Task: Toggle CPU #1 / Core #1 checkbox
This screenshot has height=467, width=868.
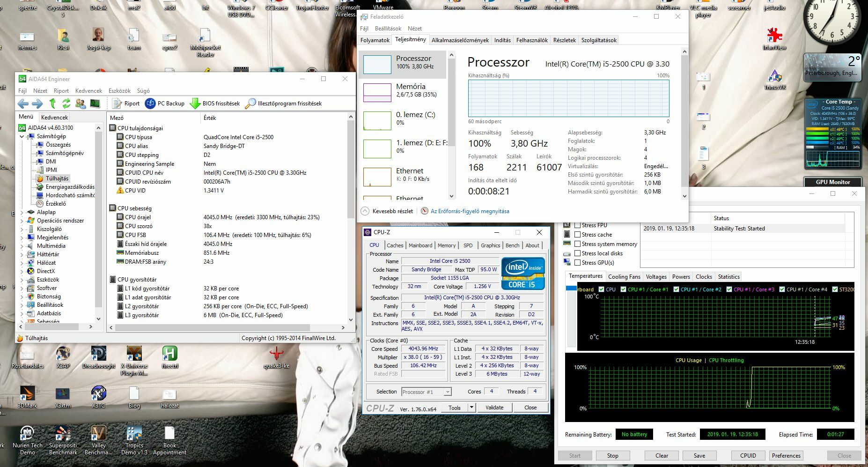Action: click(x=623, y=289)
